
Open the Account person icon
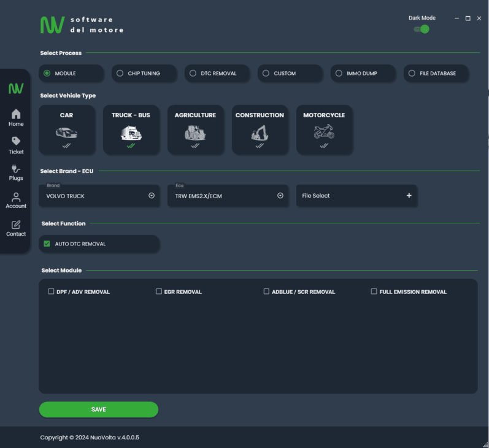point(16,197)
